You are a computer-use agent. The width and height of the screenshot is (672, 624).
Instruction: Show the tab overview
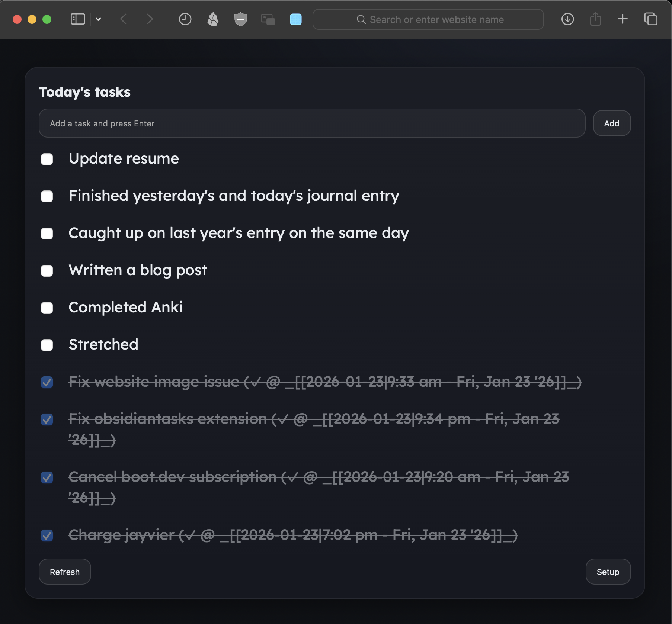[x=651, y=19]
